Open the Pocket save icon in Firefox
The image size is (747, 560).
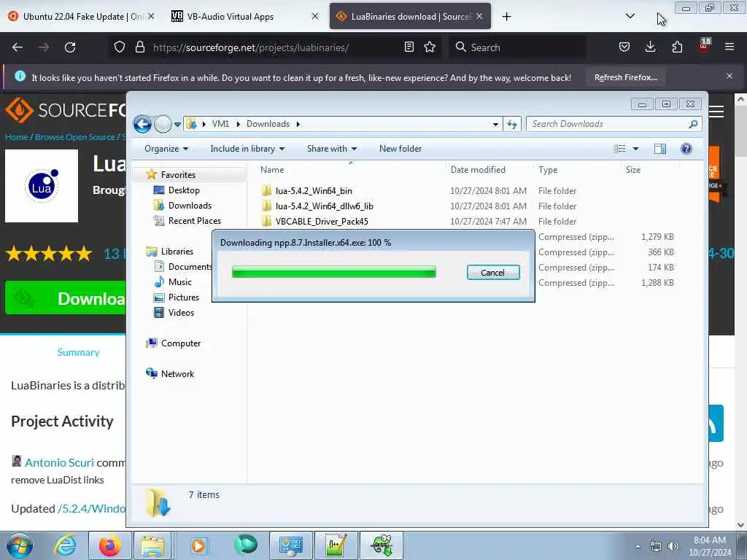pos(624,47)
